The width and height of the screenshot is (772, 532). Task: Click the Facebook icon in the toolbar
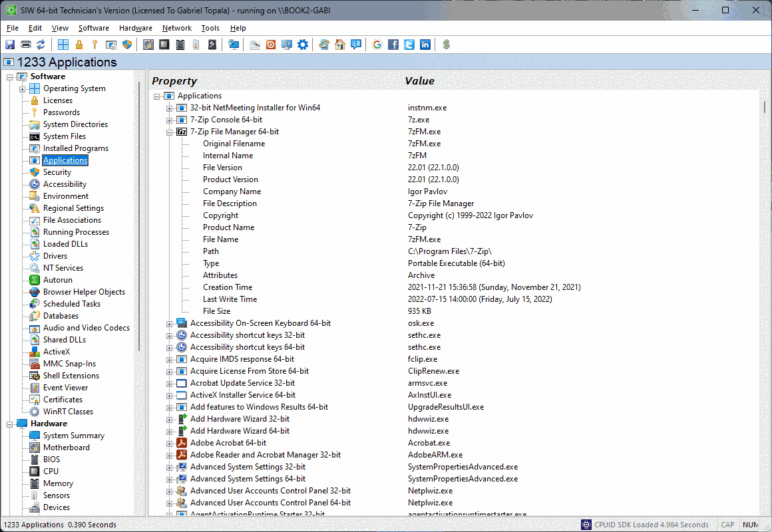pyautogui.click(x=393, y=45)
